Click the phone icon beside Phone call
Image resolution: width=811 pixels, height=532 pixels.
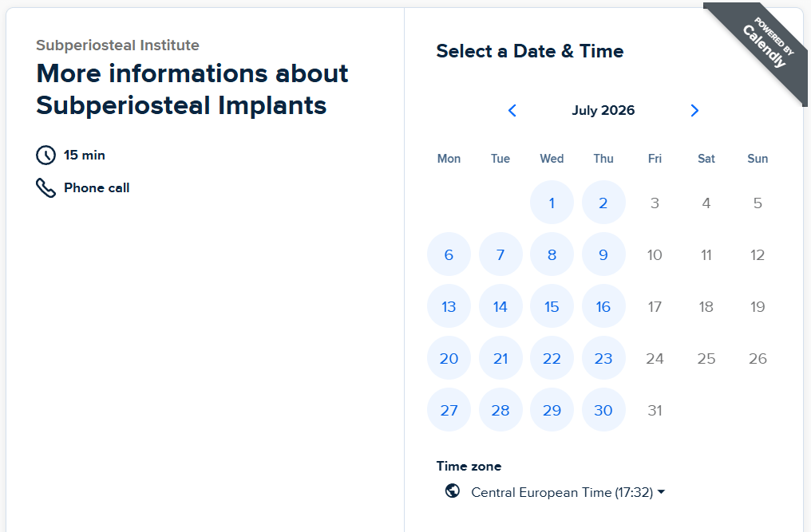point(46,188)
